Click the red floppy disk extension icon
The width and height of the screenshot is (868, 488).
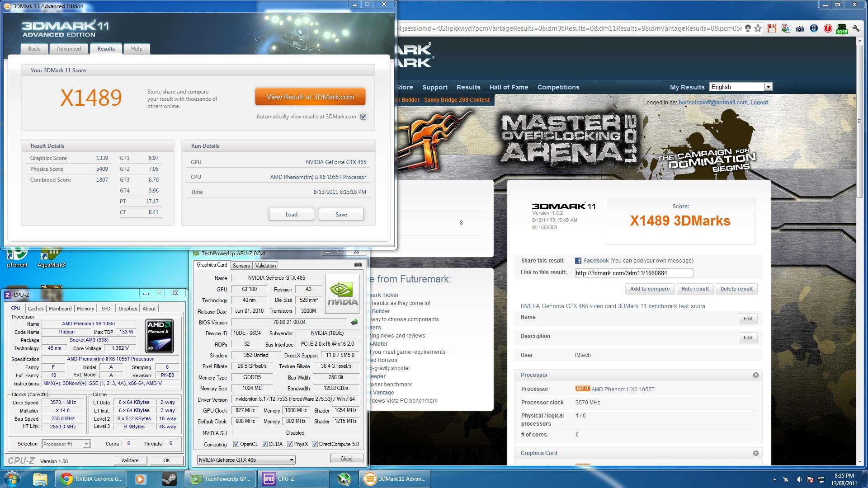pos(772,28)
